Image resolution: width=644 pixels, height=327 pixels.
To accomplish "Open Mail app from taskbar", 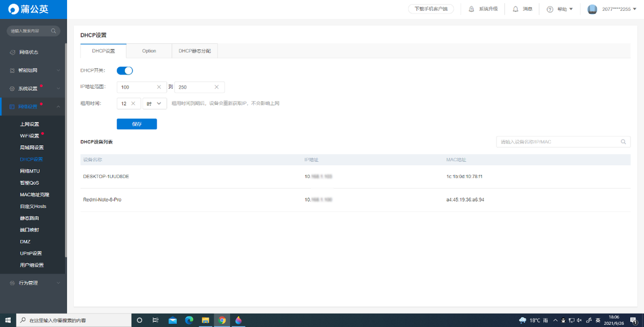I will 172,320.
